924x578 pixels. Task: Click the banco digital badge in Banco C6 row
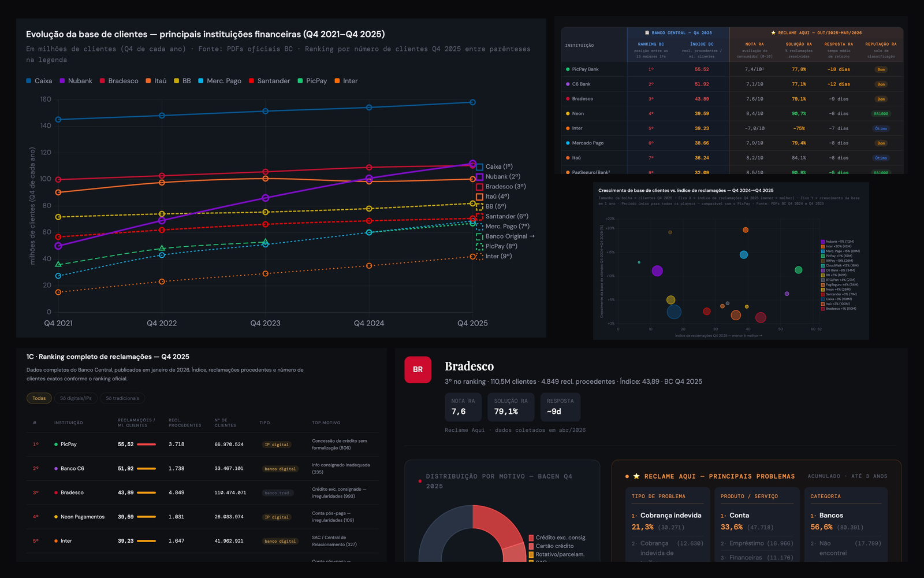(280, 469)
